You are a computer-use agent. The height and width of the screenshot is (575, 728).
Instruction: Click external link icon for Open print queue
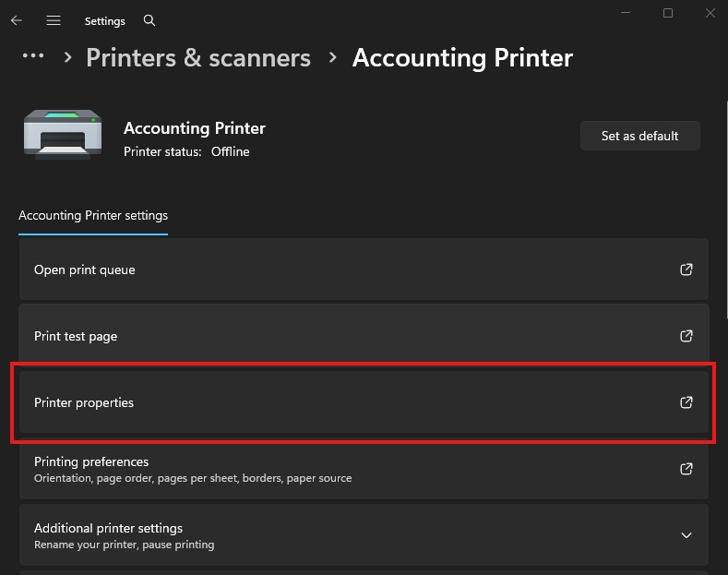pos(686,270)
